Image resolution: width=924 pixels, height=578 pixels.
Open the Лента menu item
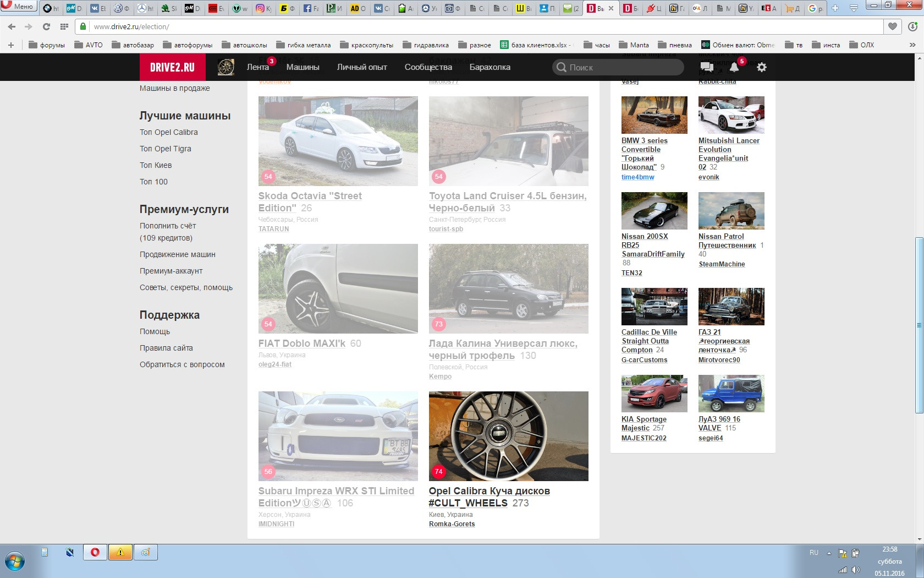257,67
